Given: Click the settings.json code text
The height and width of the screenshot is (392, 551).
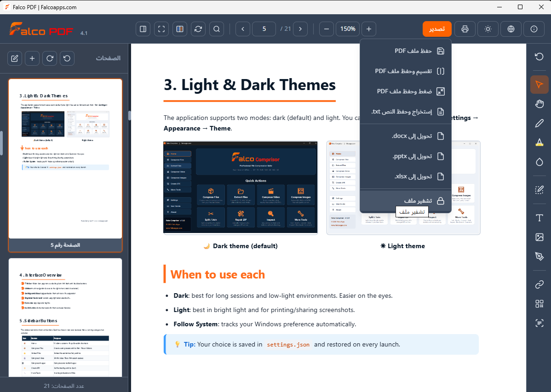Looking at the screenshot, I should (x=288, y=345).
